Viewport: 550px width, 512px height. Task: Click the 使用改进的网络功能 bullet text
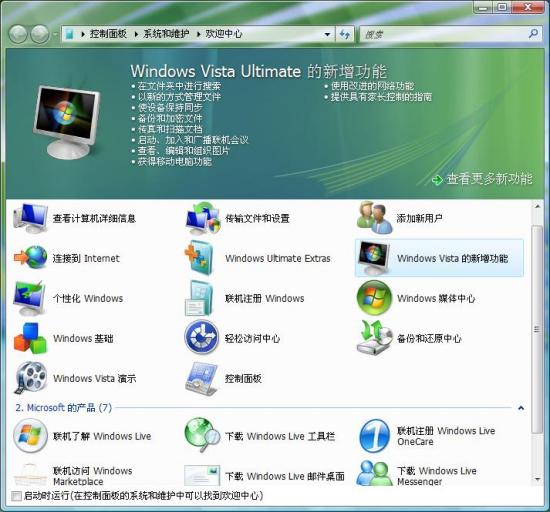[x=373, y=86]
